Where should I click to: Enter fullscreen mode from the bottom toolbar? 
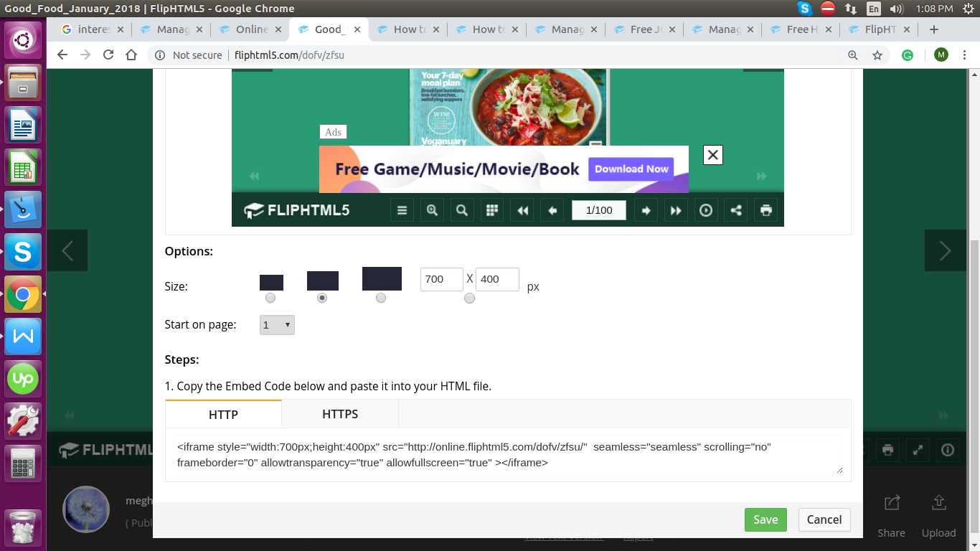(x=918, y=451)
